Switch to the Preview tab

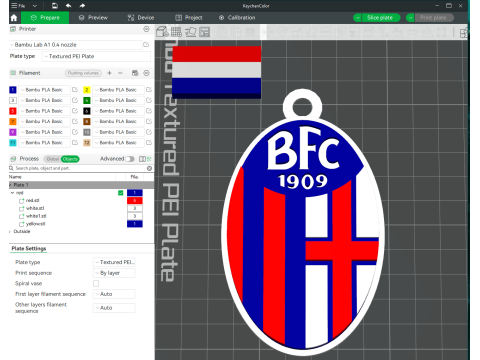(93, 18)
